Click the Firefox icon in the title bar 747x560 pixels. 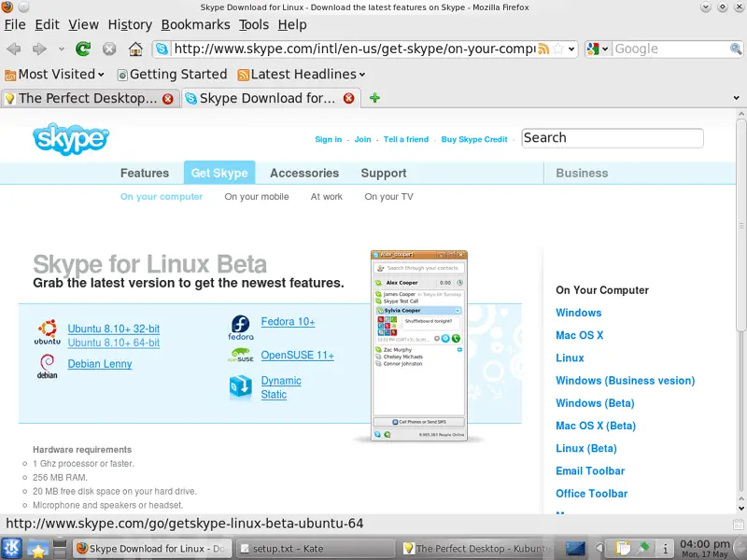(7, 7)
